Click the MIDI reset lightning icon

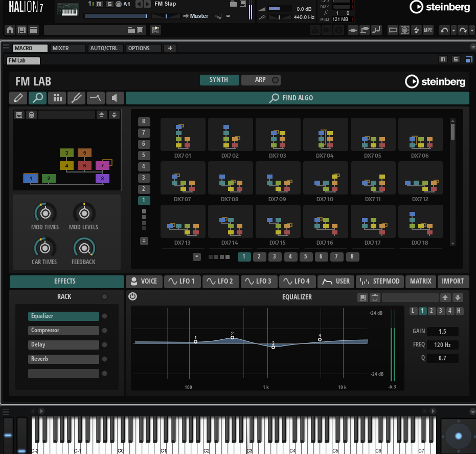coord(417,30)
